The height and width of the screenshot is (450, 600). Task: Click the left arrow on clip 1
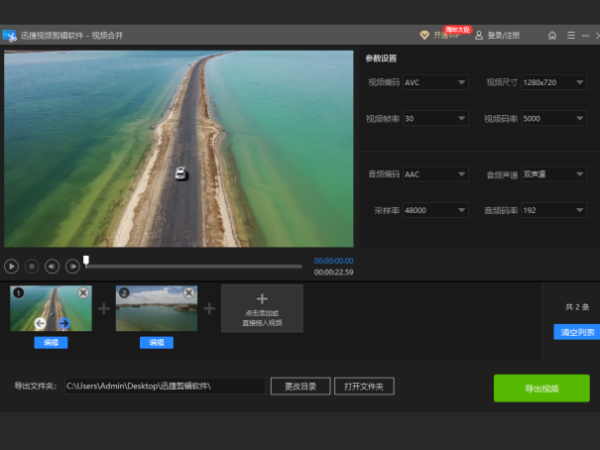(x=40, y=323)
